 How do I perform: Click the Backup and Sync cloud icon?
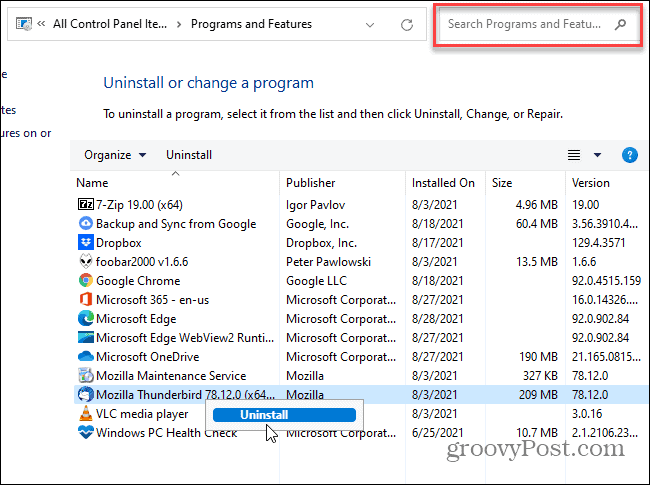[x=86, y=223]
